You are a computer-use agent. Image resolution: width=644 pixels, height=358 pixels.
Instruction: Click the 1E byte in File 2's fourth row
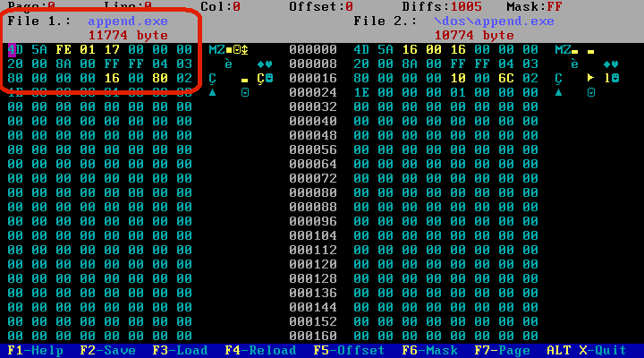[361, 92]
